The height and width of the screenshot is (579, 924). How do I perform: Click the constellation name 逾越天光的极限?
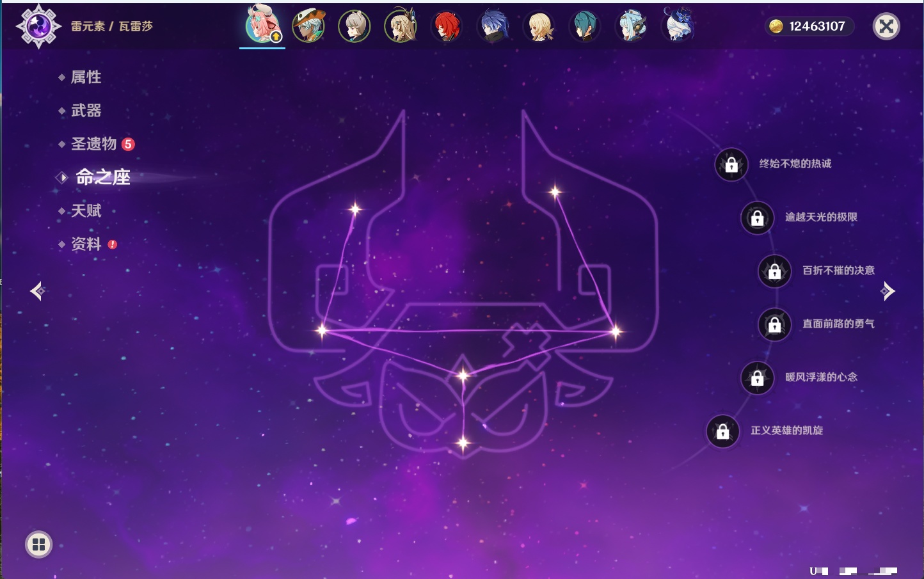[x=821, y=217]
